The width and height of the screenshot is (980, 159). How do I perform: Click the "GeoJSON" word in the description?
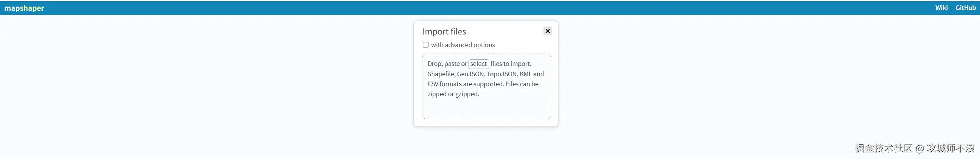click(470, 74)
